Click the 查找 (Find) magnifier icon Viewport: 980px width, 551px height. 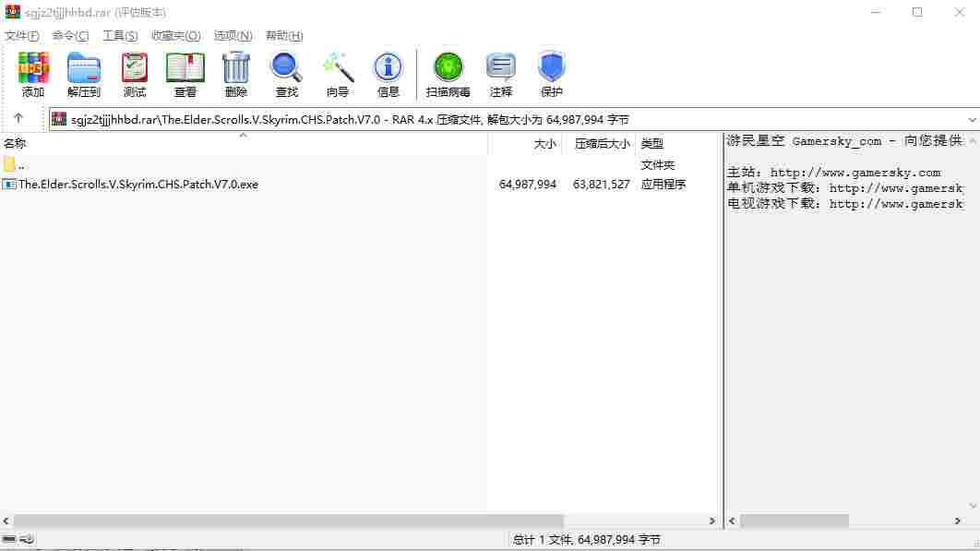(x=286, y=67)
